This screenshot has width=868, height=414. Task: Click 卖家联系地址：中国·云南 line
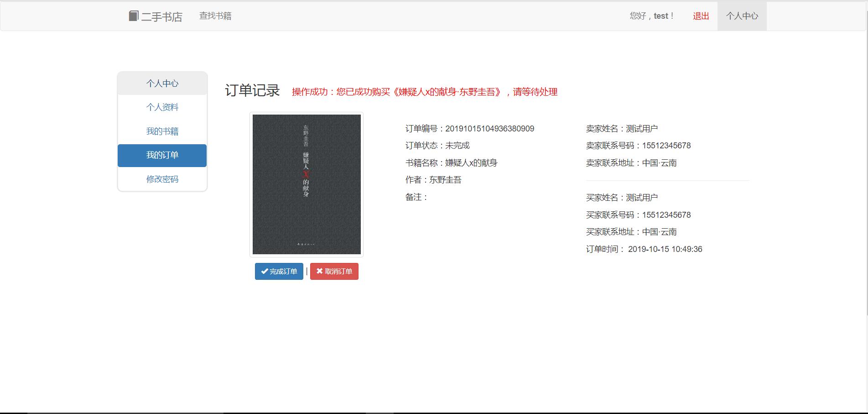pyautogui.click(x=631, y=163)
